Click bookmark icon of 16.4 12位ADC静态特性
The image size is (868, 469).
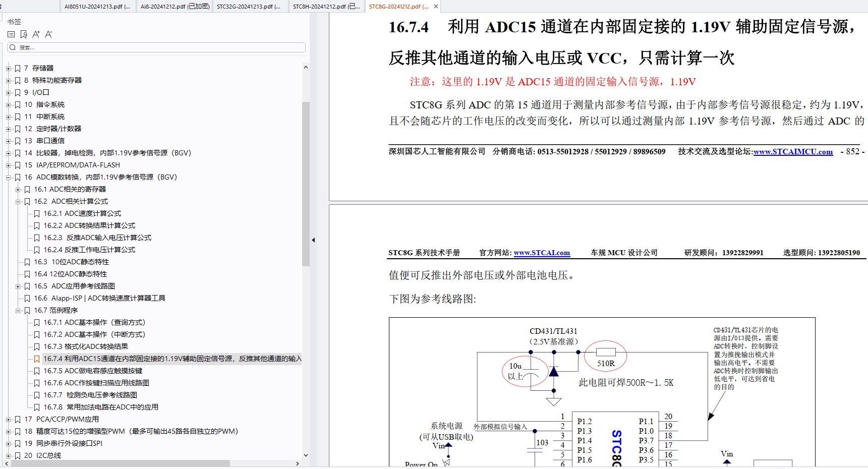(27, 274)
